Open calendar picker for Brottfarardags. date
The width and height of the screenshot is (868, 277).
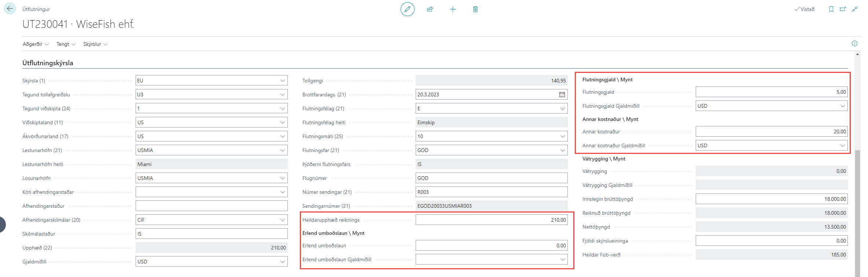[562, 95]
